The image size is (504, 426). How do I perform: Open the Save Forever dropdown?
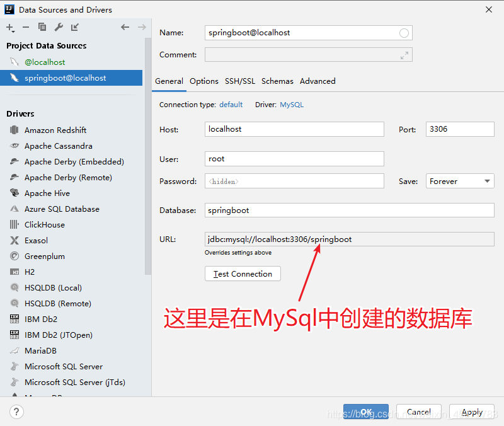point(460,181)
